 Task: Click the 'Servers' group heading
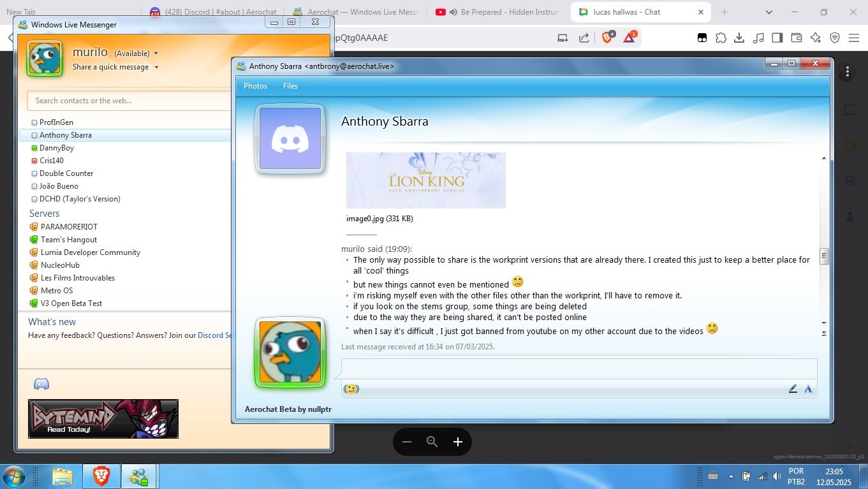(44, 214)
